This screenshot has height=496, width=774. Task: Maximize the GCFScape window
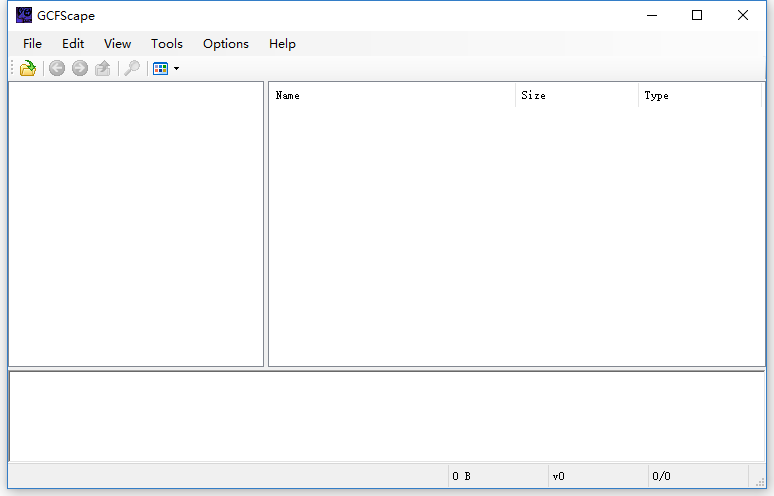point(697,15)
